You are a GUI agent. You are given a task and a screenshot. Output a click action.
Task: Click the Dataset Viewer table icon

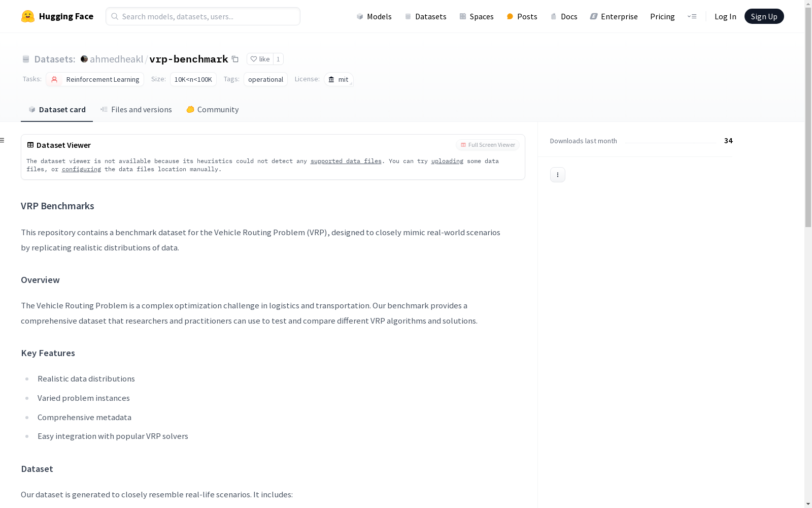tap(30, 145)
